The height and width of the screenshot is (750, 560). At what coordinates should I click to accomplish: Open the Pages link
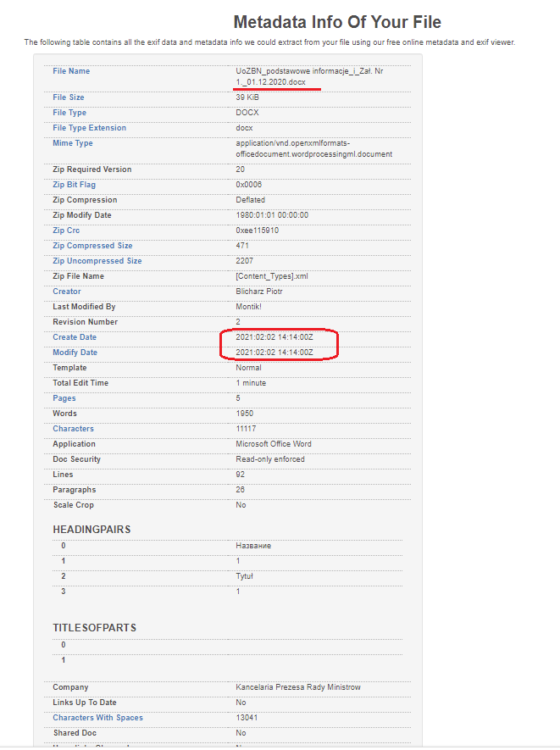[x=64, y=398]
